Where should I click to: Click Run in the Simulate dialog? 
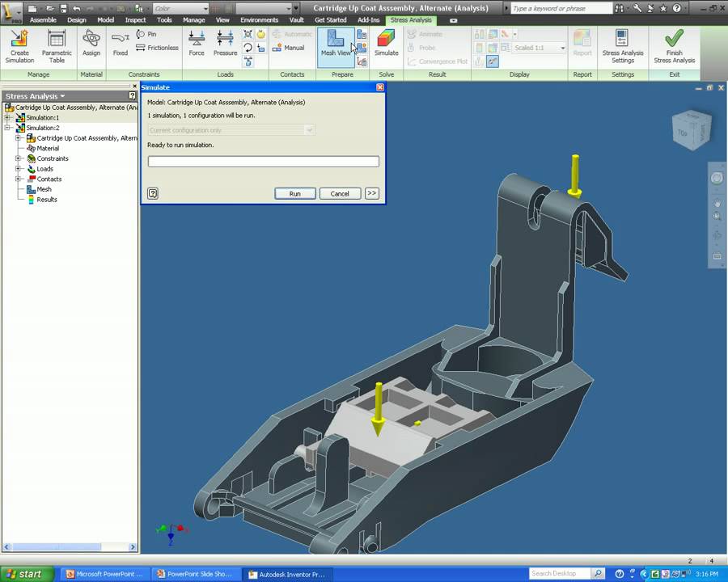pos(294,193)
